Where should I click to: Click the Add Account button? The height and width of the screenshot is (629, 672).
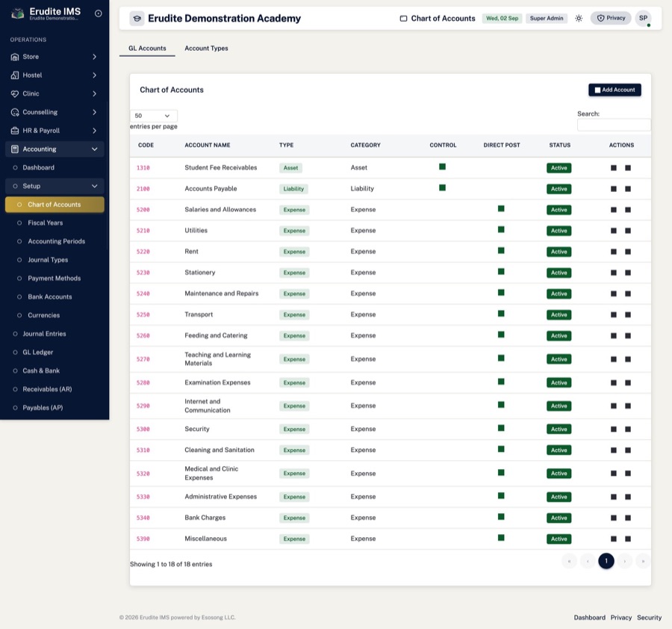click(615, 90)
